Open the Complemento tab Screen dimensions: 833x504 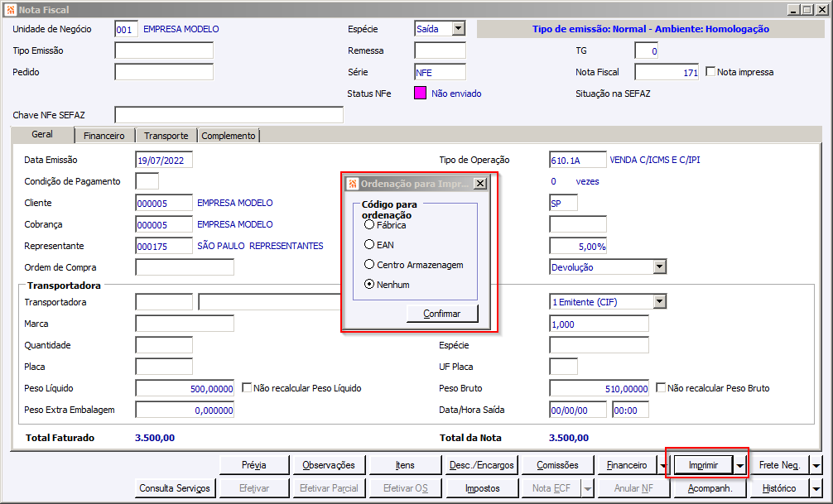pyautogui.click(x=229, y=136)
